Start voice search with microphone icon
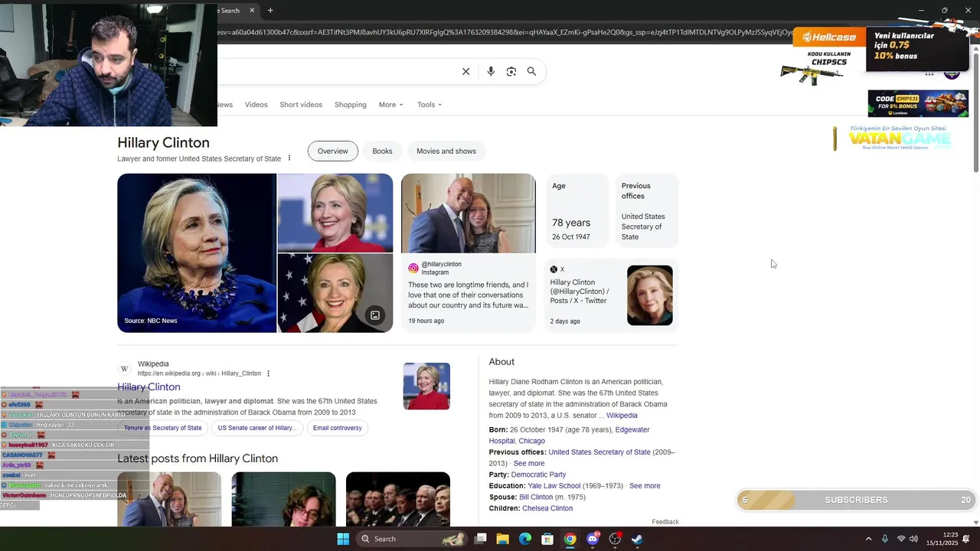 [491, 71]
